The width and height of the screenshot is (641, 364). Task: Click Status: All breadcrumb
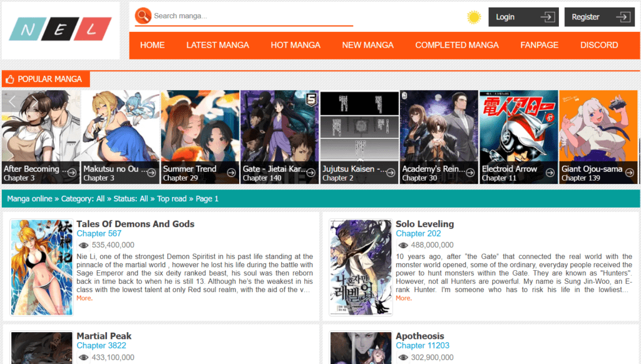click(x=131, y=199)
